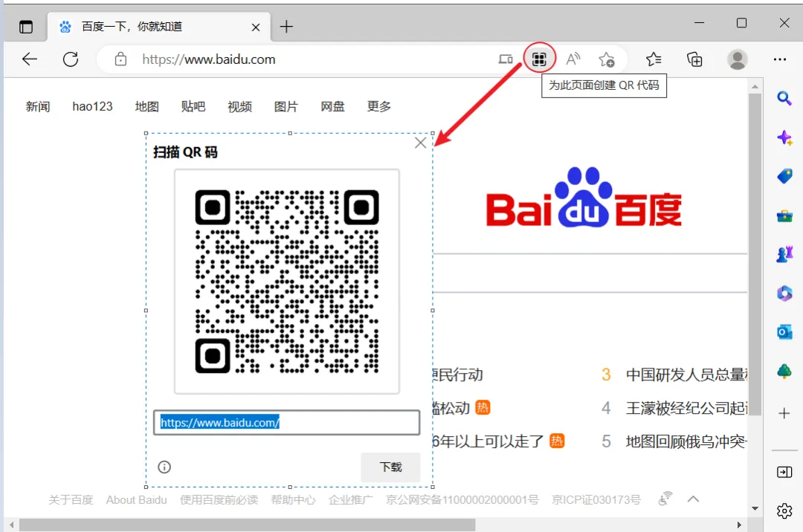Open Collections from the toolbar
This screenshot has width=803, height=532.
pyautogui.click(x=694, y=58)
